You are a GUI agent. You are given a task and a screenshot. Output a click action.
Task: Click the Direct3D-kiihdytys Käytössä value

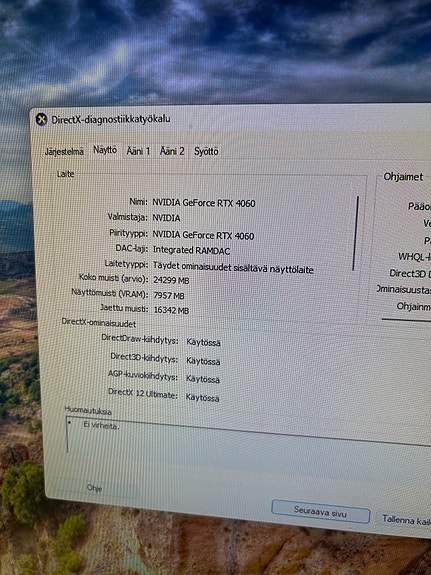[203, 361]
